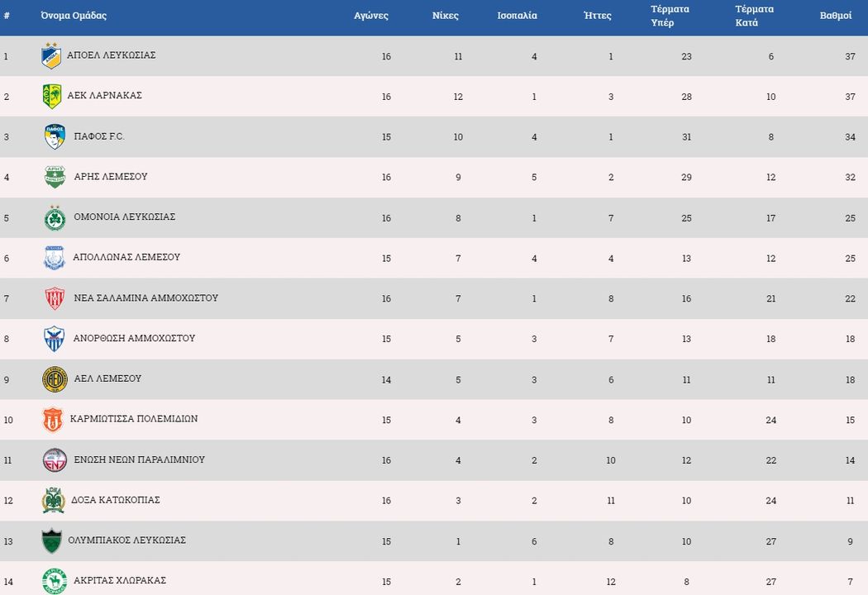
Task: Click ΑΠΟΕΛ's points value 37
Action: (x=851, y=56)
